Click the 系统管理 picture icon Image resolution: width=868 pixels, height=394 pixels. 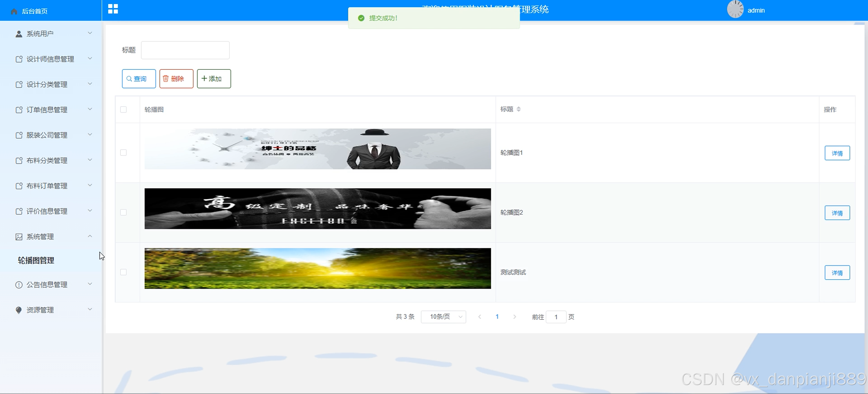click(19, 237)
